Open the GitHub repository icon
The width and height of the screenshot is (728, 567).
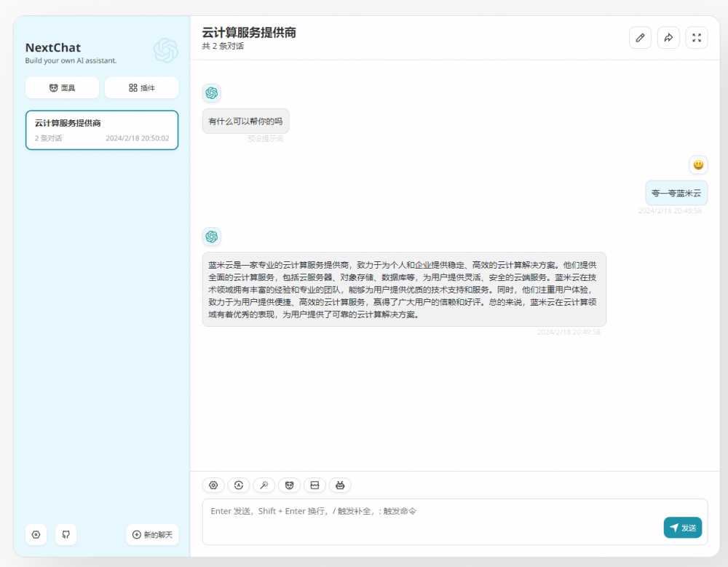[x=66, y=534]
